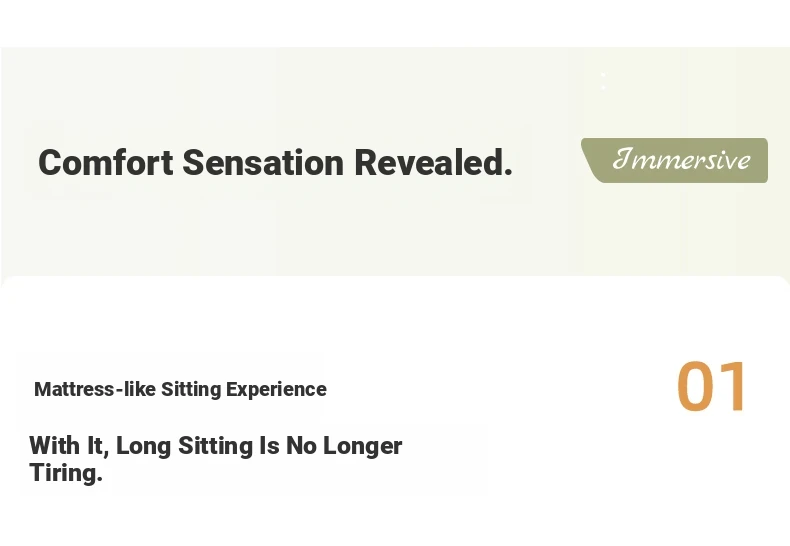The width and height of the screenshot is (790, 546).
Task: Click the word Sensation in the heading
Action: click(263, 163)
